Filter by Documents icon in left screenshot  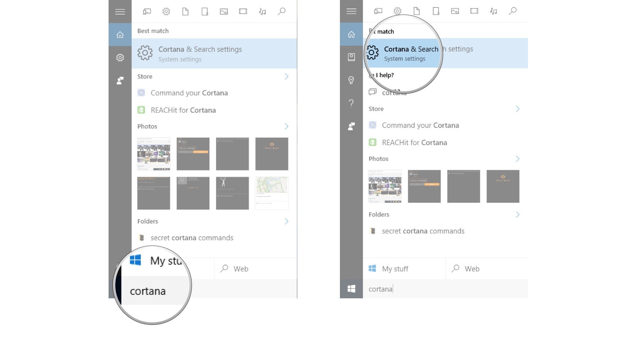(x=185, y=12)
